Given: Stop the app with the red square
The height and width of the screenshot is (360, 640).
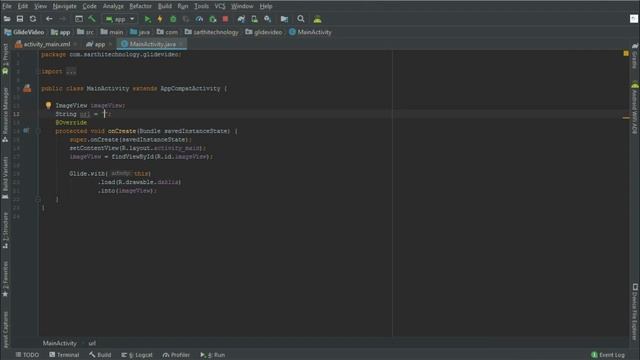Looking at the screenshot, I should pyautogui.click(x=225, y=19).
